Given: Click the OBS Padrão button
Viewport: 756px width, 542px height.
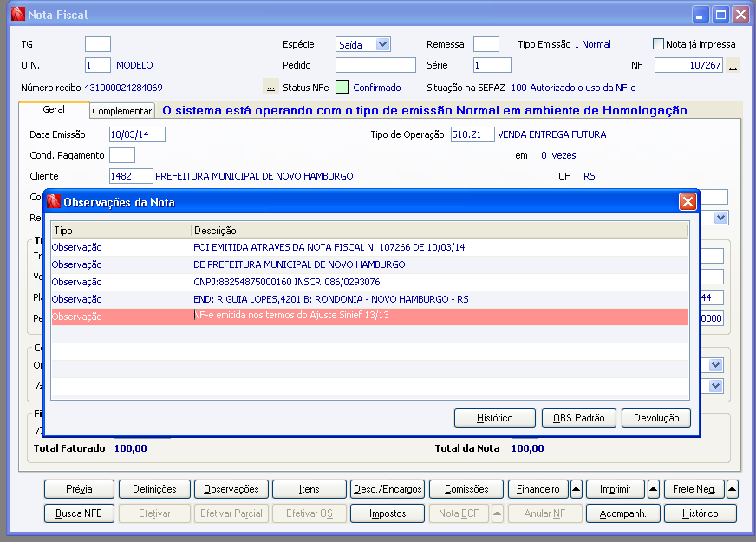Looking at the screenshot, I should [578, 418].
